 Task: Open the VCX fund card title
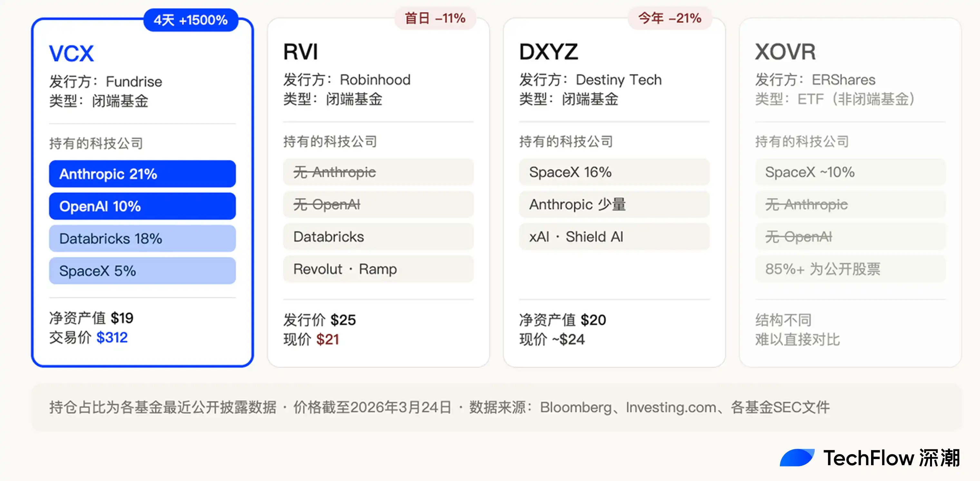click(72, 53)
